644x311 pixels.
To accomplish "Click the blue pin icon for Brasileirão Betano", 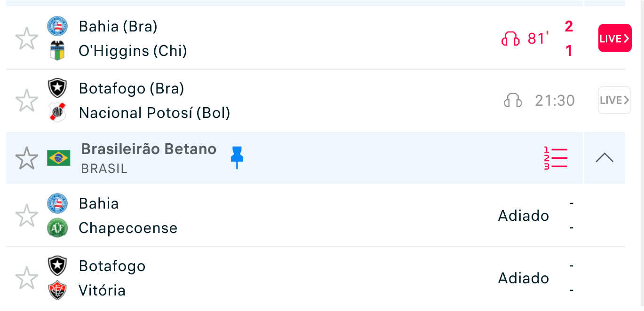I will click(237, 157).
